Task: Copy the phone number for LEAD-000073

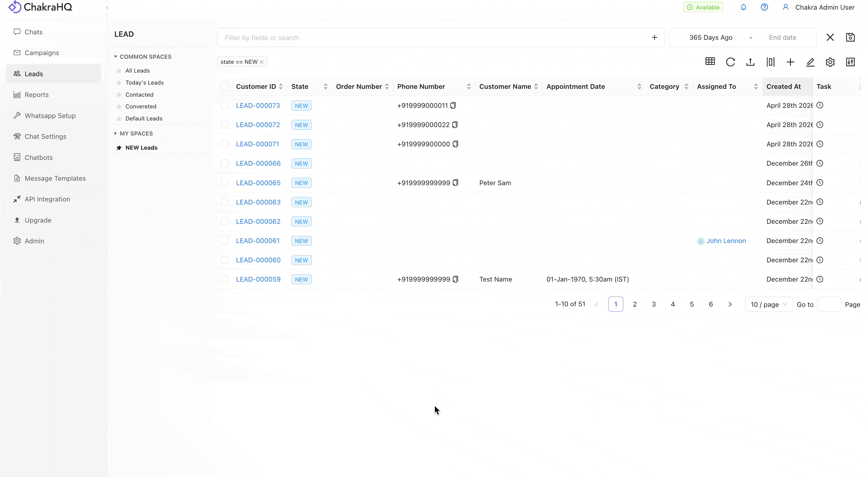Action: [x=453, y=106]
